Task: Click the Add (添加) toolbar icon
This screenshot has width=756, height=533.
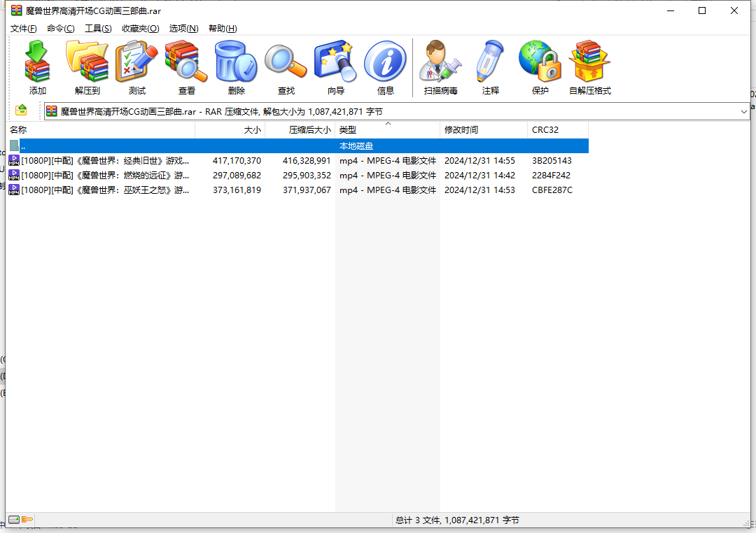Action: pyautogui.click(x=38, y=68)
